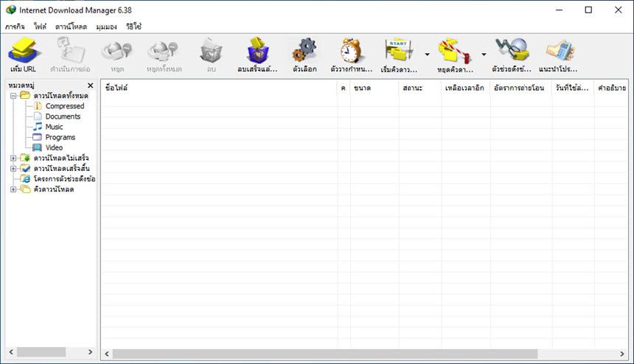Open the Start Queue dropdown arrow

point(427,54)
